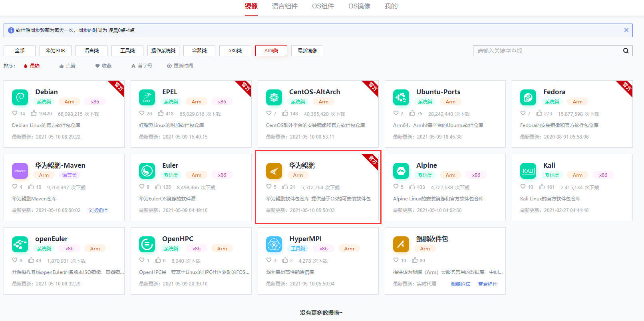Favorite the Fedora mirror heart icon
The image size is (644, 321).
[x=523, y=113]
